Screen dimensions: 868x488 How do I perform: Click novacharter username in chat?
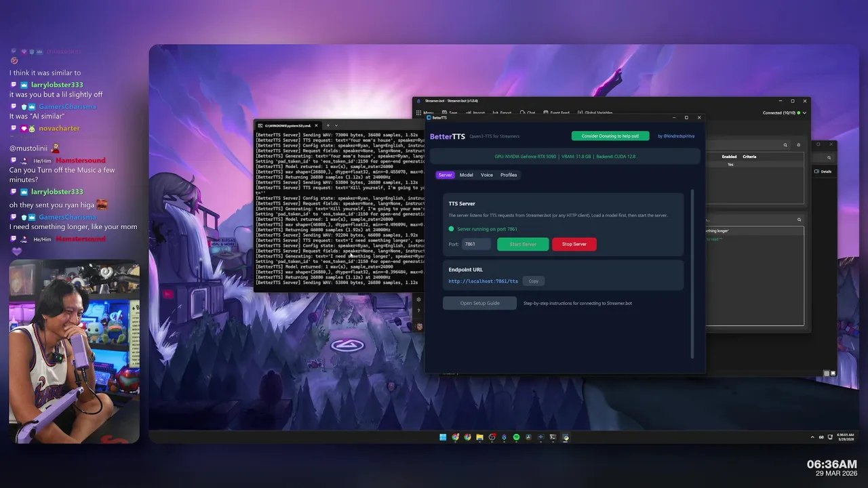59,128
